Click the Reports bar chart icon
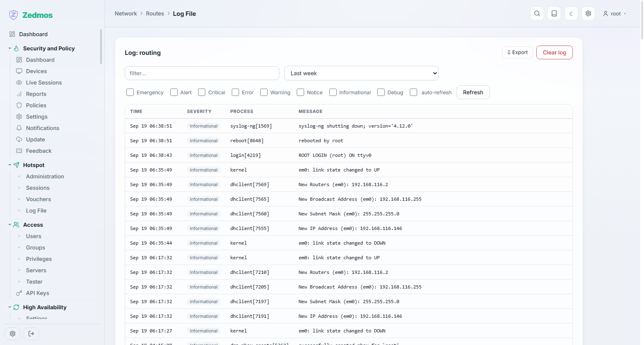The height and width of the screenshot is (345, 644). coord(19,94)
